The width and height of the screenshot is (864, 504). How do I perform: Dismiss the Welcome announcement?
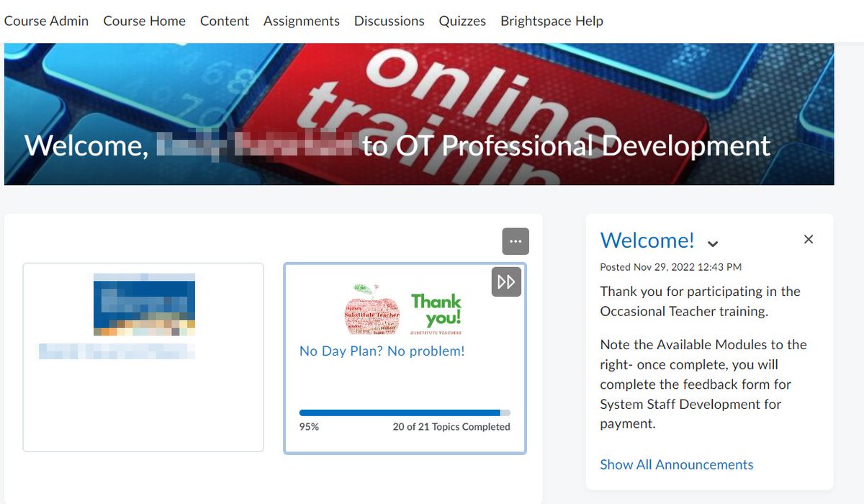[808, 239]
